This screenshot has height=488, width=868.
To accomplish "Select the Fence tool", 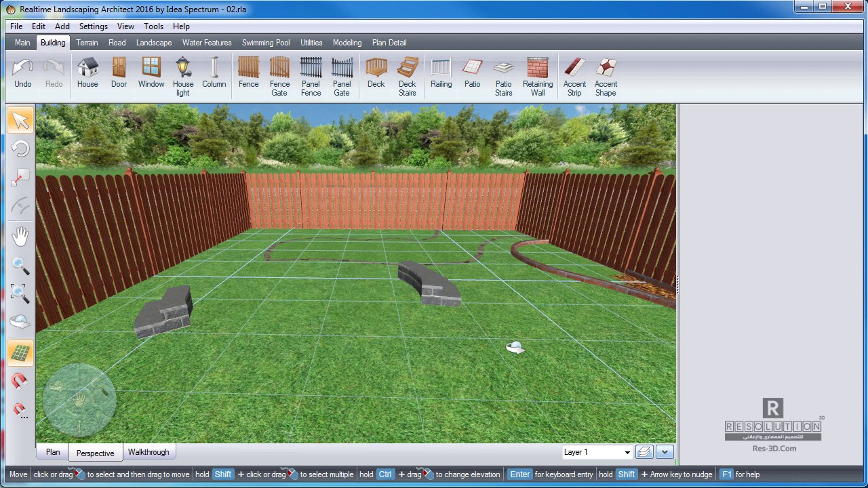I will click(x=249, y=73).
